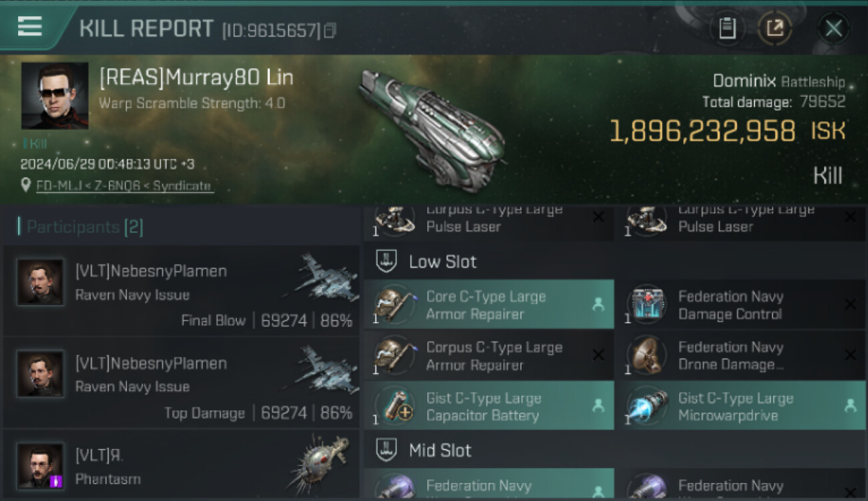Select the Federation Navy Drone Damage module icon

pyautogui.click(x=646, y=355)
